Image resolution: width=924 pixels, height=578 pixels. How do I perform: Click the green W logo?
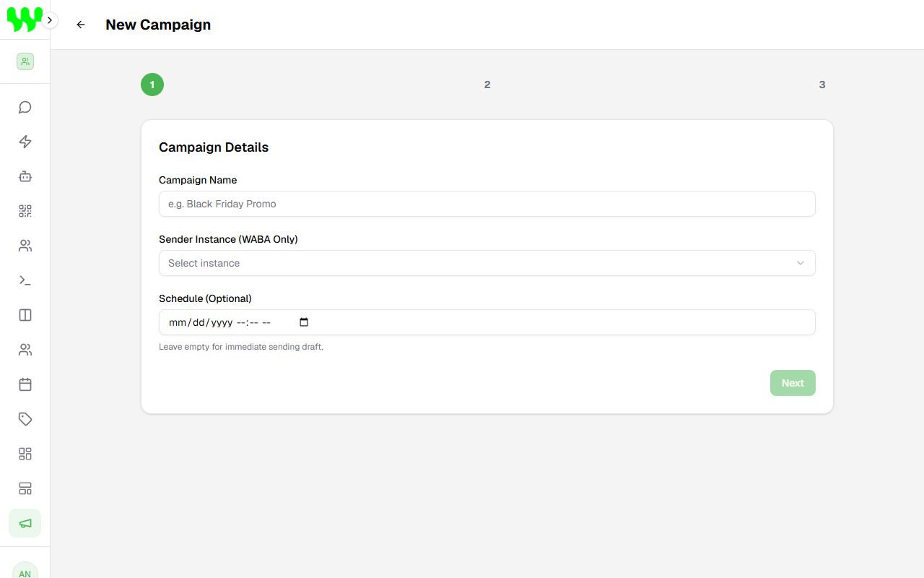(25, 20)
